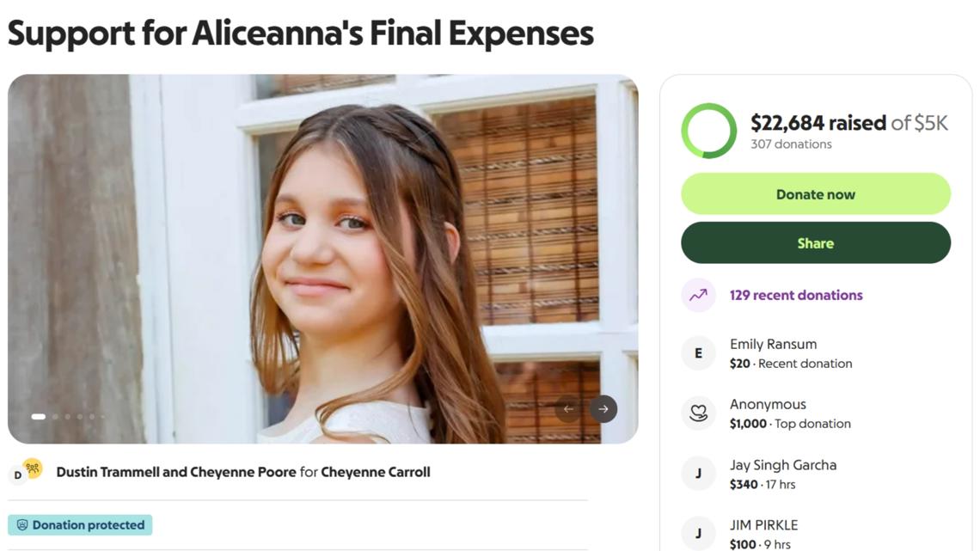The height and width of the screenshot is (551, 980).
Task: Select the first carousel dot indicator
Action: coord(39,417)
